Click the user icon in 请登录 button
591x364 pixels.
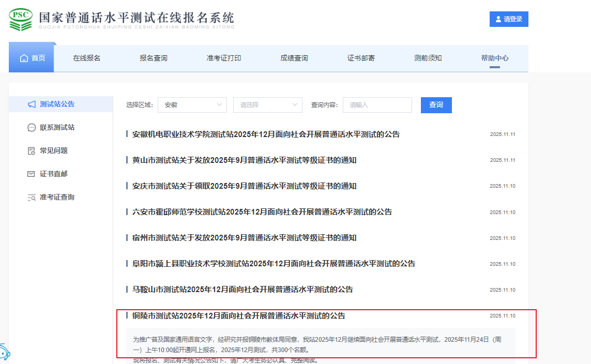(x=498, y=19)
